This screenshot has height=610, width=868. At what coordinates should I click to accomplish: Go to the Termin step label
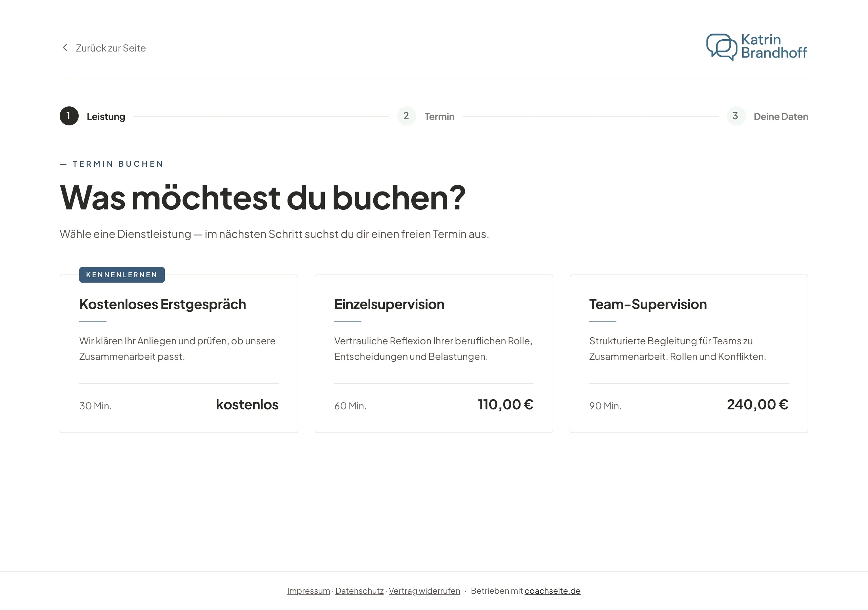click(x=439, y=116)
